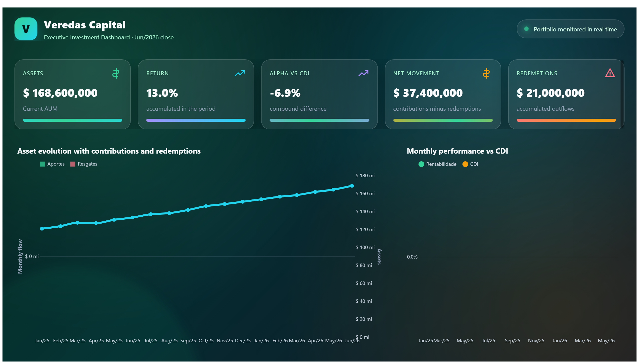Click the Oct/25 data point on asset line
Screen dimensions: 639x364
coord(206,206)
